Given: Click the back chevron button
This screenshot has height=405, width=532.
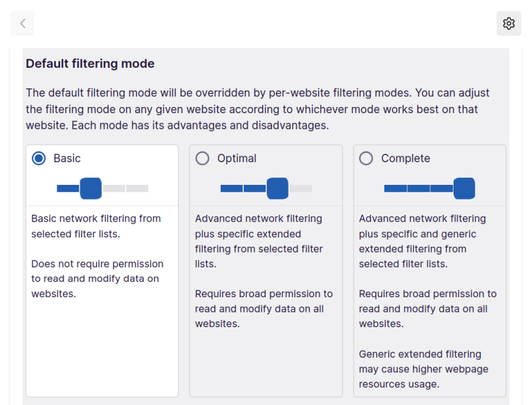Looking at the screenshot, I should 23,23.
